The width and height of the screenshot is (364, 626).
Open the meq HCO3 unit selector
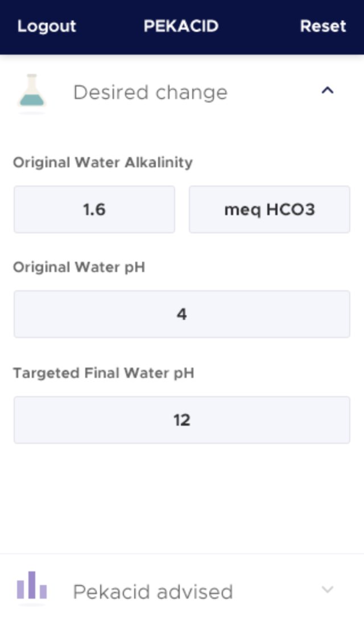tap(269, 209)
